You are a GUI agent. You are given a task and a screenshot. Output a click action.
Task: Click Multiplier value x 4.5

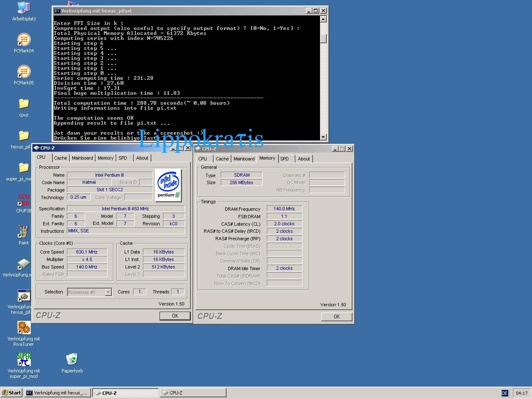click(x=87, y=259)
